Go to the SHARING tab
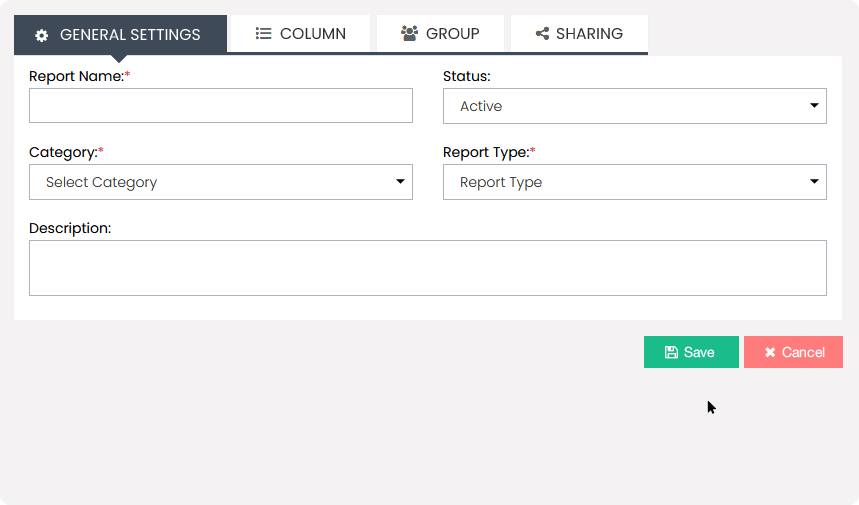The image size is (859, 505). pyautogui.click(x=579, y=33)
